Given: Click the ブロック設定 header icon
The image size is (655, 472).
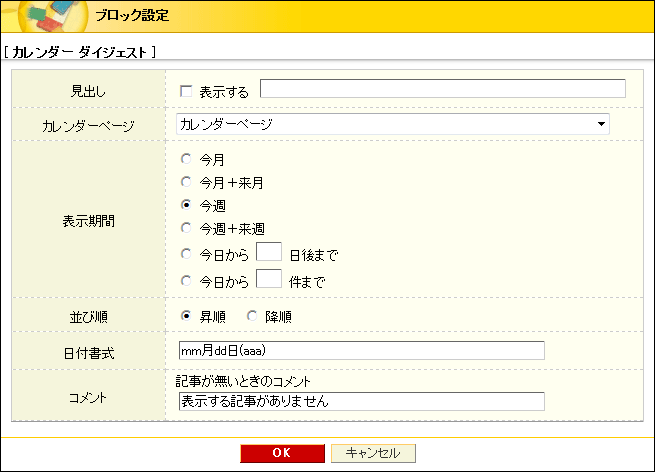Looking at the screenshot, I should pyautogui.click(x=52, y=16).
